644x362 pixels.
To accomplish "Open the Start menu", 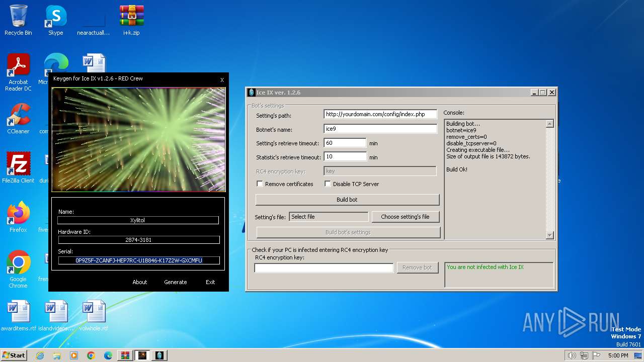I will 14,355.
